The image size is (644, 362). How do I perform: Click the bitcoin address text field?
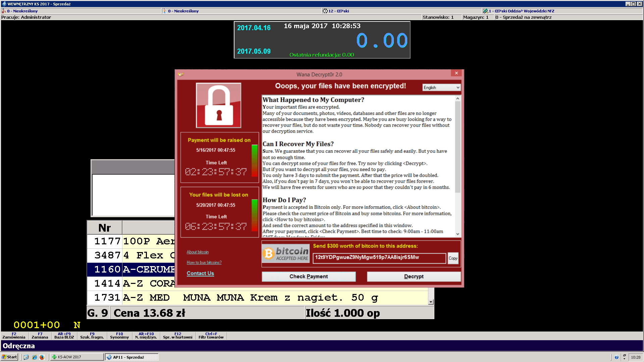(379, 258)
